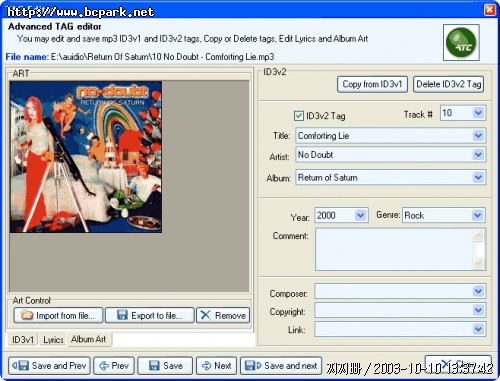Screen dimensions: 500x381
Task: Expand the Copyright dropdown arrow
Action: pyautogui.click(x=478, y=310)
